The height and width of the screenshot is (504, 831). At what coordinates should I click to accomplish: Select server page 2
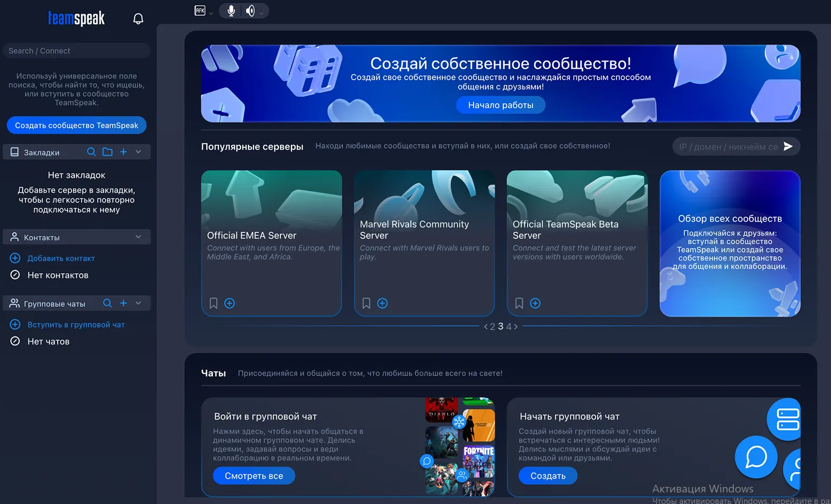(493, 326)
